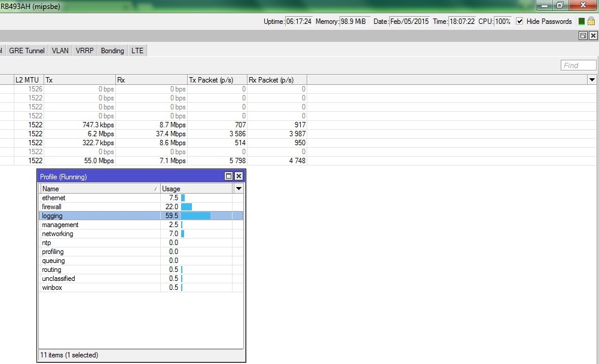
Task: Click the Date value Feb/05/2015
Action: coord(409,22)
